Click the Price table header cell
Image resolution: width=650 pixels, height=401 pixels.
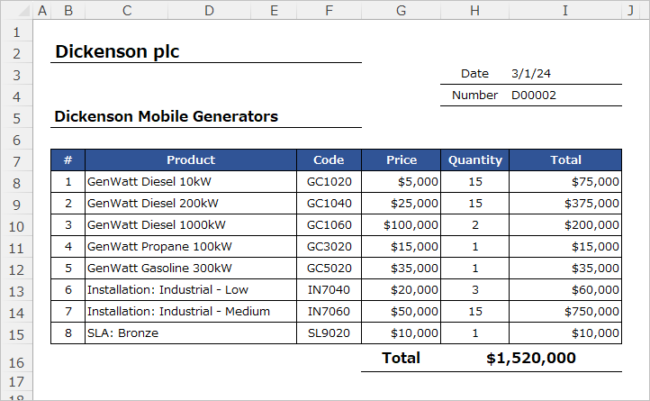[x=401, y=160]
